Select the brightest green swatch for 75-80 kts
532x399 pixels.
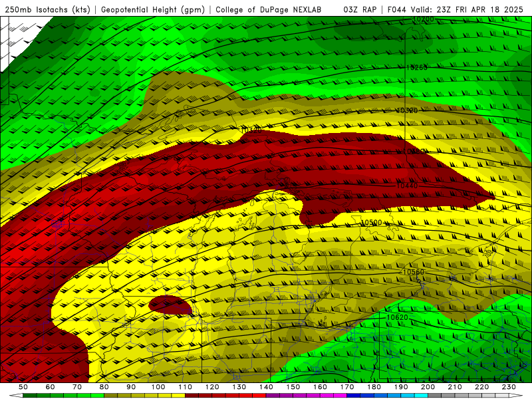click(97, 396)
